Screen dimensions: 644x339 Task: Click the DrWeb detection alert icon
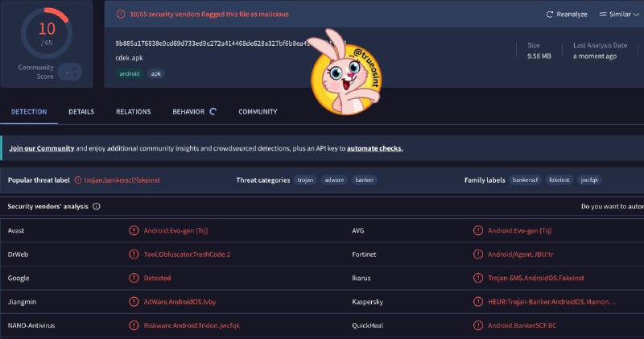point(134,254)
